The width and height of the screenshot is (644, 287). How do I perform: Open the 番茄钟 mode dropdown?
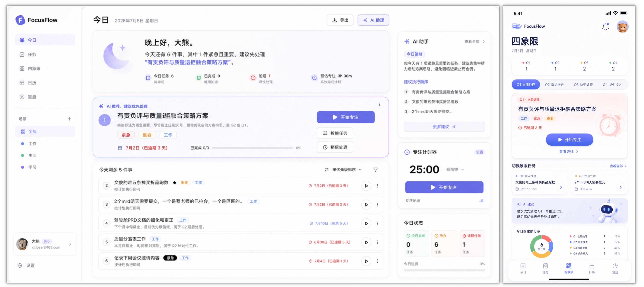coord(455,169)
